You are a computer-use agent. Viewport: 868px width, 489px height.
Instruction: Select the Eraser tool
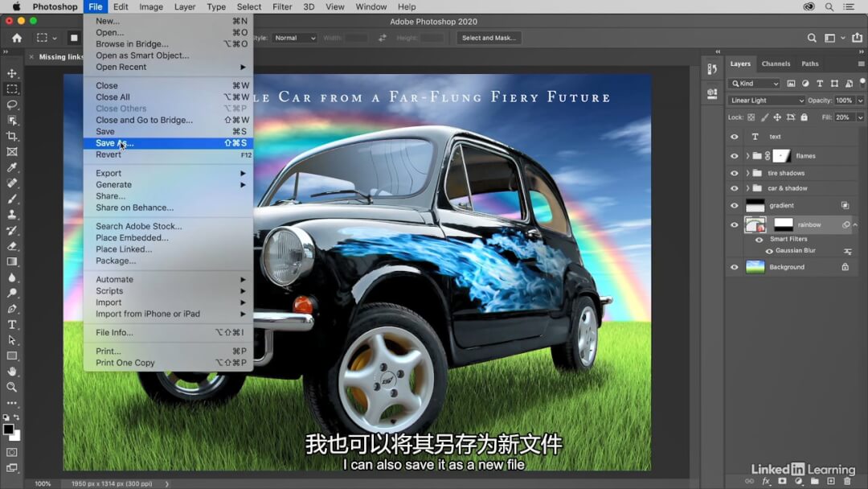tap(11, 246)
